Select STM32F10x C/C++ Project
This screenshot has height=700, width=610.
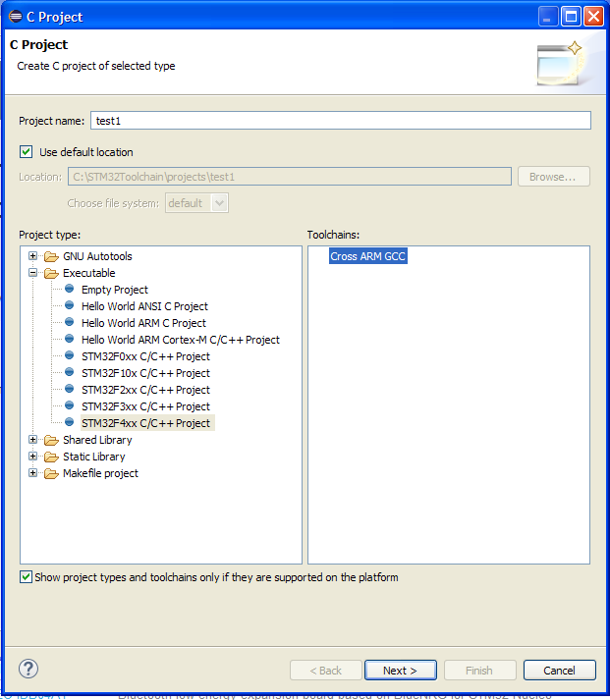pyautogui.click(x=145, y=373)
